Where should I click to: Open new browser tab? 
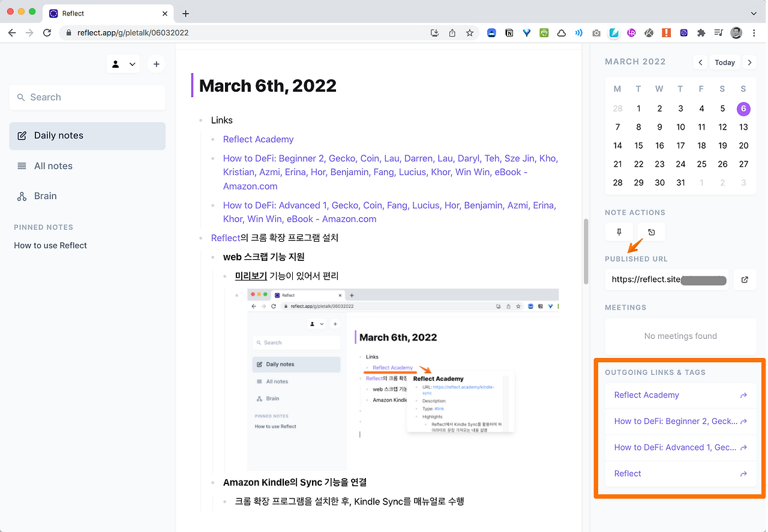[x=185, y=13]
